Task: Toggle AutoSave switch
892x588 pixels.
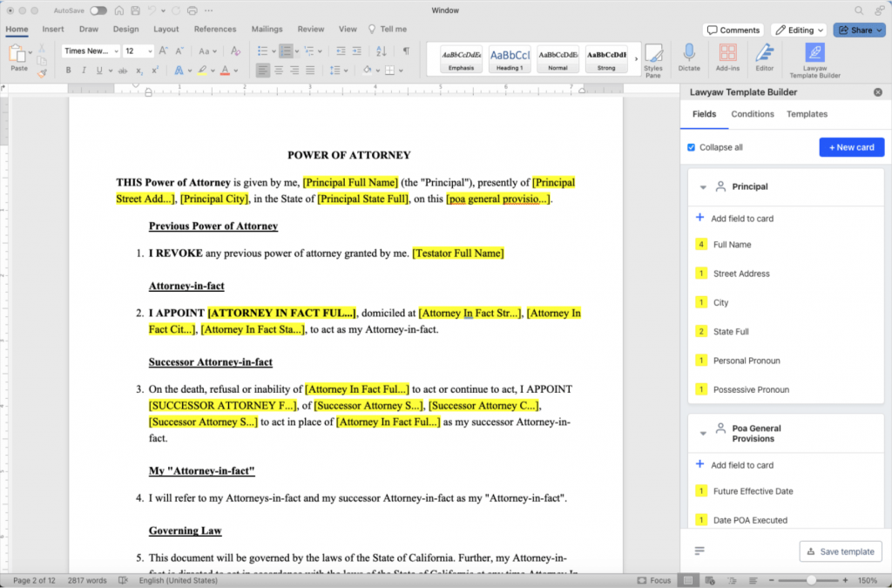Action: (x=98, y=10)
